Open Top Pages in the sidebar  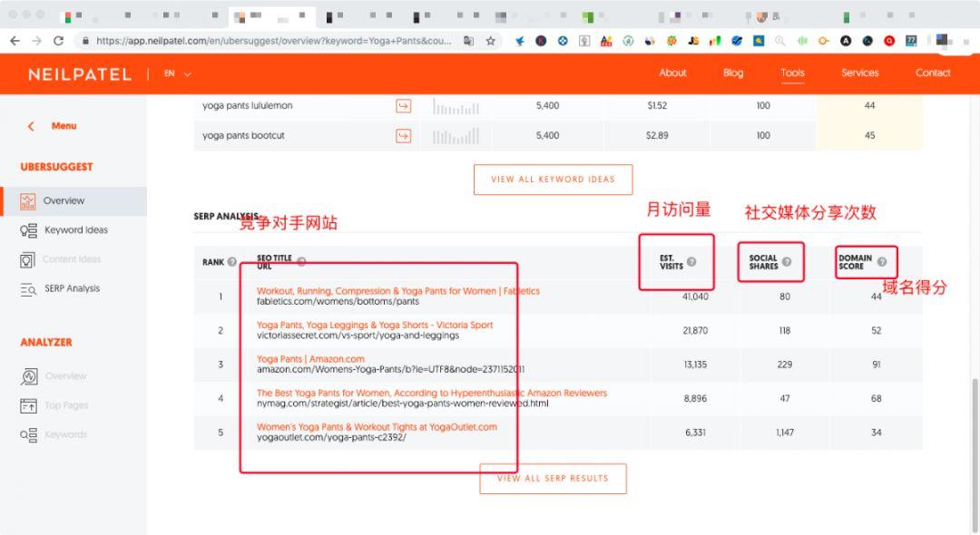click(54, 405)
